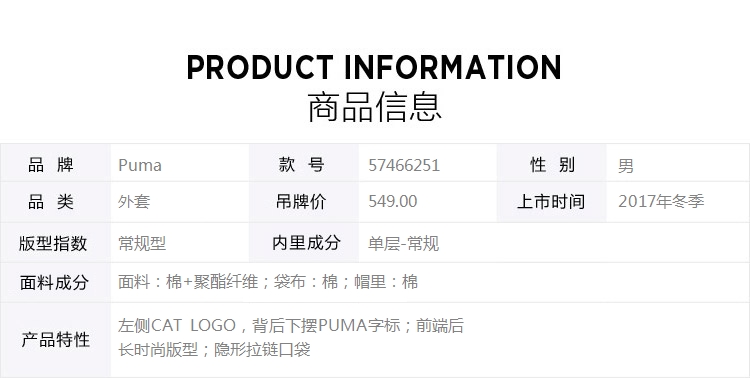The image size is (750, 378).
Task: Click the 常规型 fit value
Action: [142, 244]
